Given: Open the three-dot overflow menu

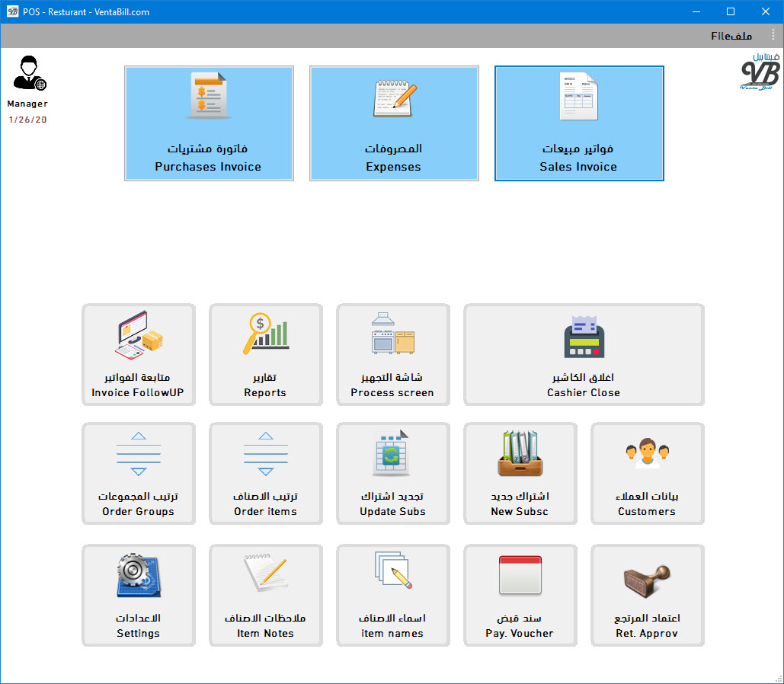Looking at the screenshot, I should point(773,34).
